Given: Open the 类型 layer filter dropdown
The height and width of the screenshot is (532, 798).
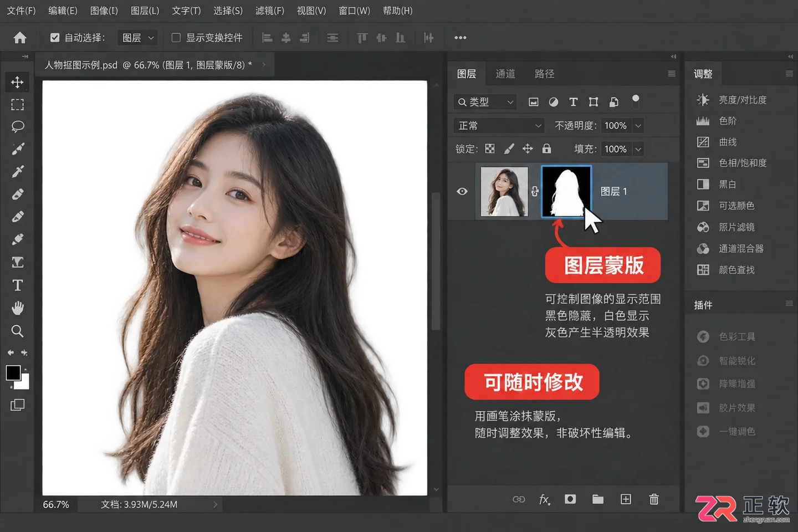Looking at the screenshot, I should click(485, 102).
